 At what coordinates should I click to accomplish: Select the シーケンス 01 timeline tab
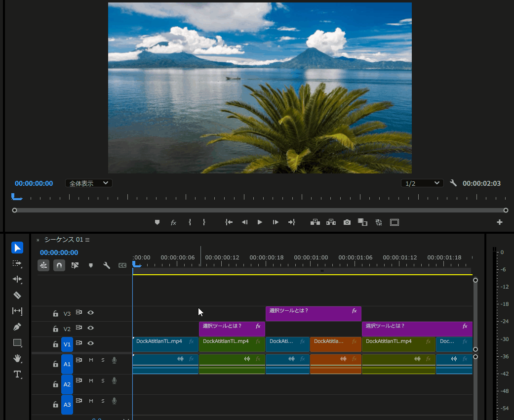(64, 240)
